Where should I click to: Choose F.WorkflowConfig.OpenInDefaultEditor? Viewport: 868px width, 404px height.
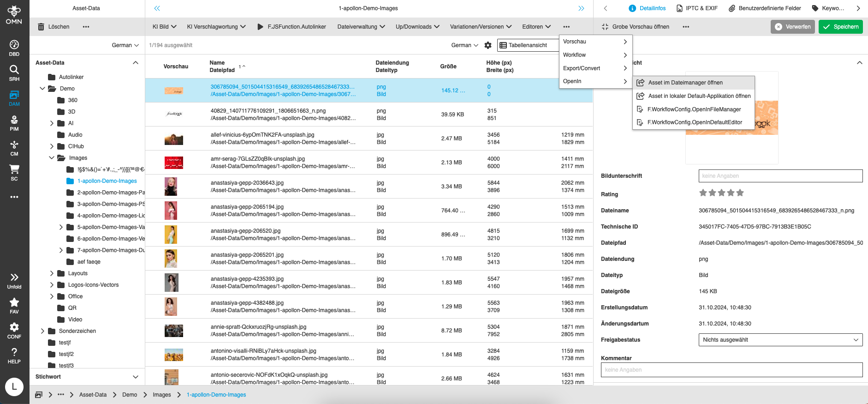(694, 122)
